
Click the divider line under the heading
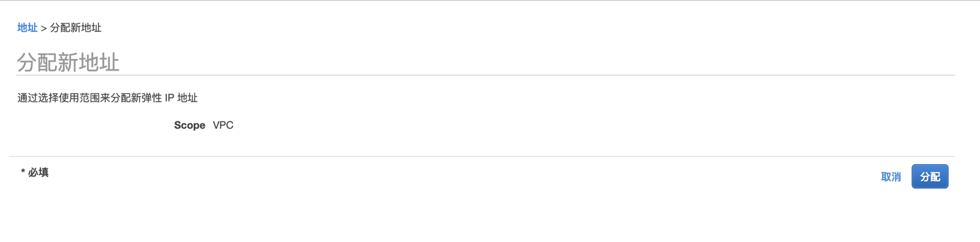[x=486, y=75]
